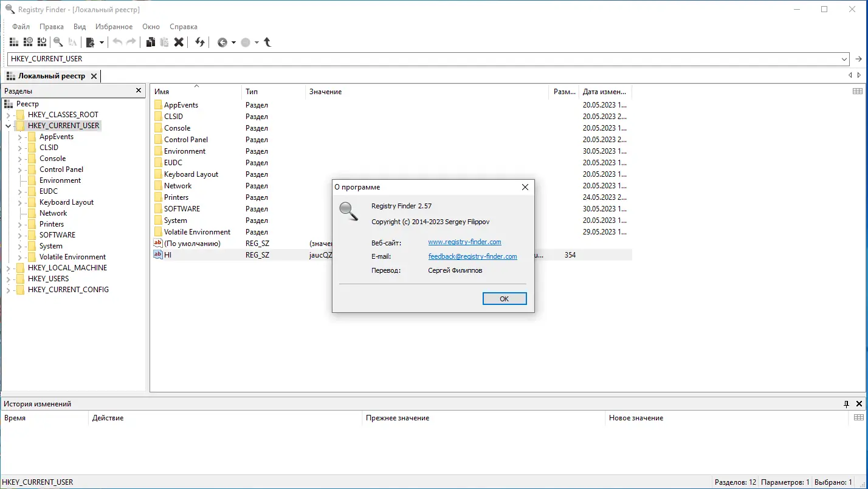Click the feedback@registry-finder.com email link
The image size is (868, 489).
point(473,256)
